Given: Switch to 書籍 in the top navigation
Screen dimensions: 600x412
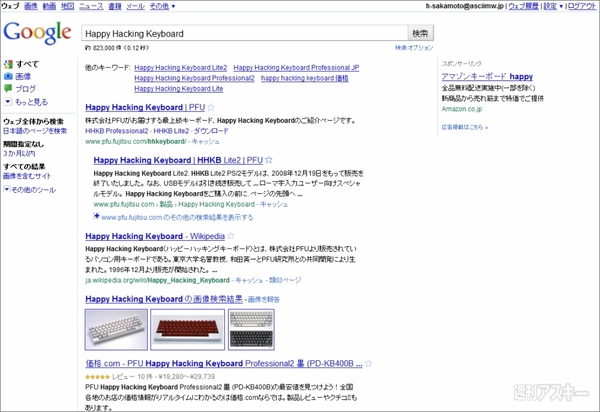Looking at the screenshot, I should coord(115,6).
